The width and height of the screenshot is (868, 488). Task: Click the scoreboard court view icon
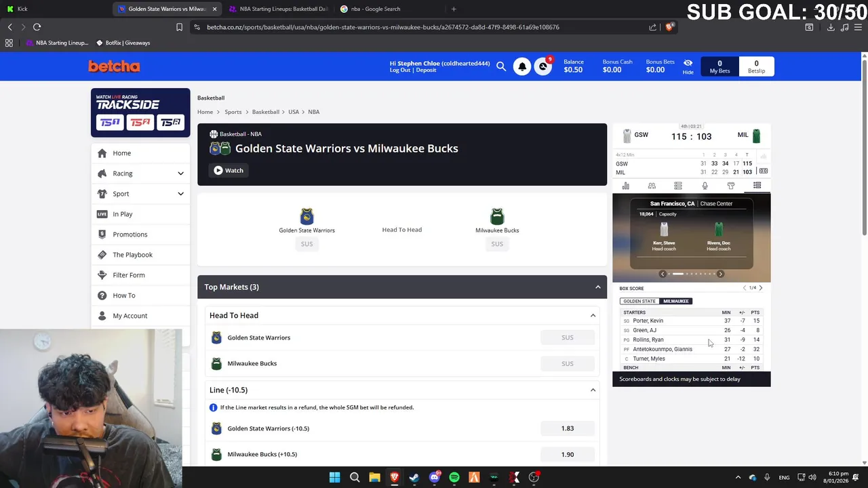click(763, 171)
